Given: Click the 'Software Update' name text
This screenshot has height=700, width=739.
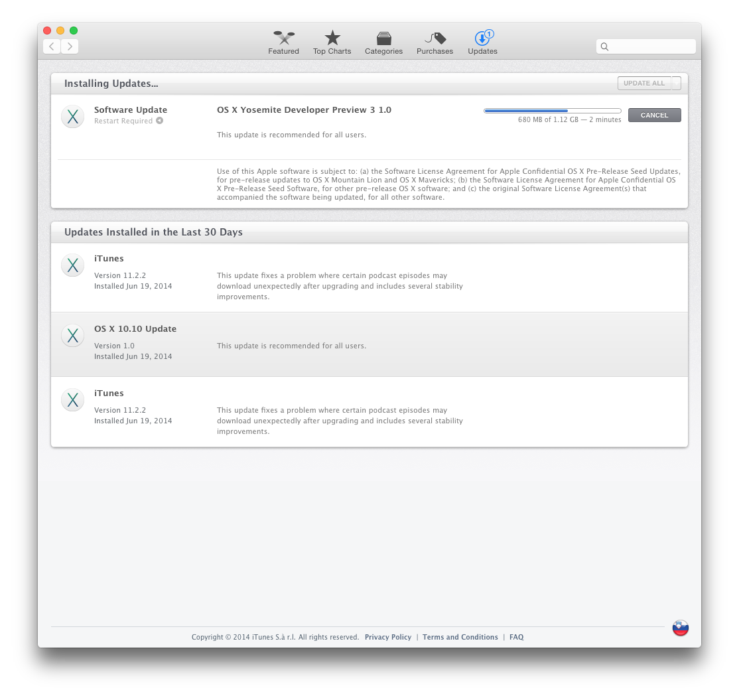Looking at the screenshot, I should click(x=131, y=110).
